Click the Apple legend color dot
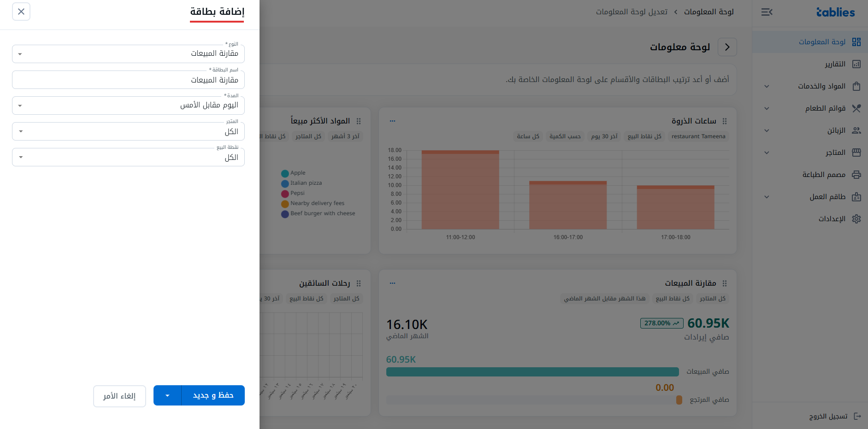 (285, 173)
